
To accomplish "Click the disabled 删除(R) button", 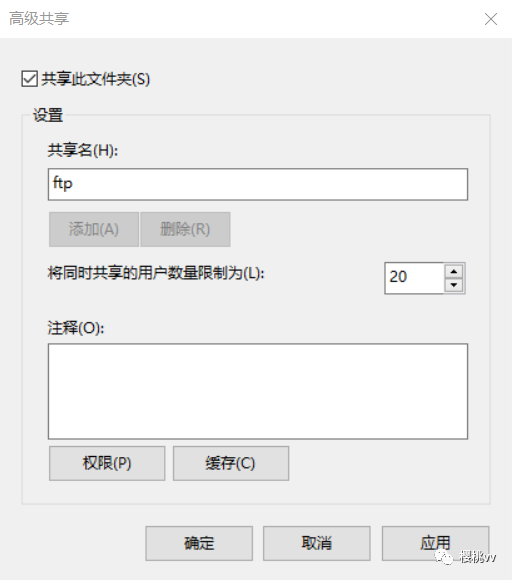I will click(x=185, y=229).
